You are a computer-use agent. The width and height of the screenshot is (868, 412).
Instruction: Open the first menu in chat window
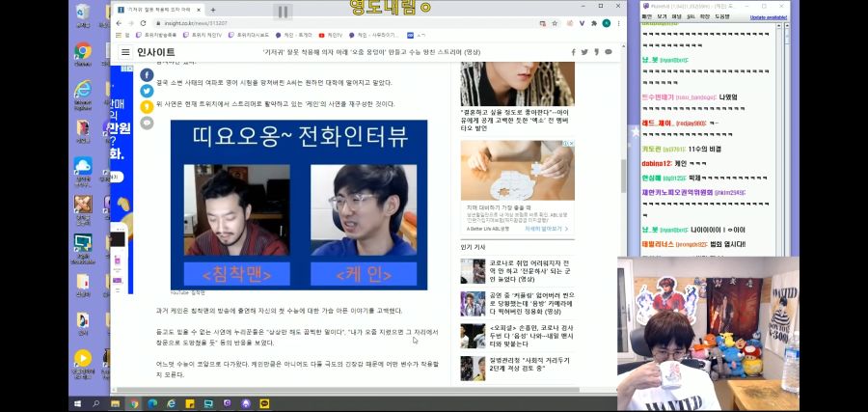[646, 17]
